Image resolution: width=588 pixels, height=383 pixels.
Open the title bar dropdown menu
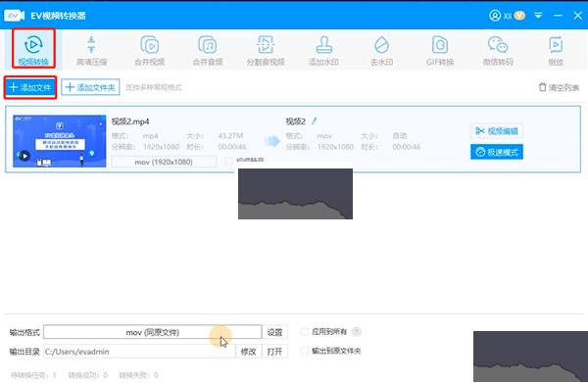[538, 16]
